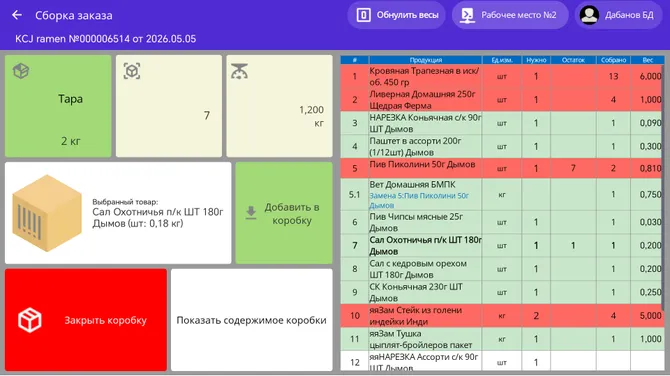The width and height of the screenshot is (670, 376).
Task: Click weight 0,750 in row 5.1
Action: [x=650, y=194]
